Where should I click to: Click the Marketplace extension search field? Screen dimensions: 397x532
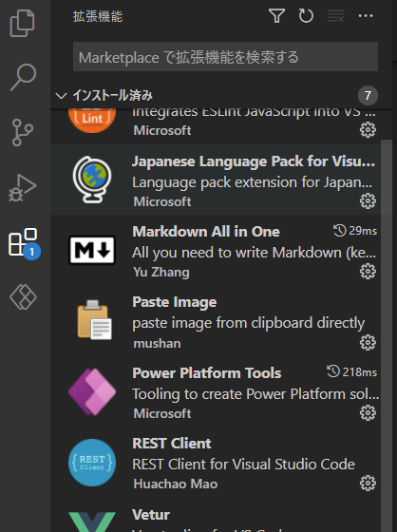point(225,57)
